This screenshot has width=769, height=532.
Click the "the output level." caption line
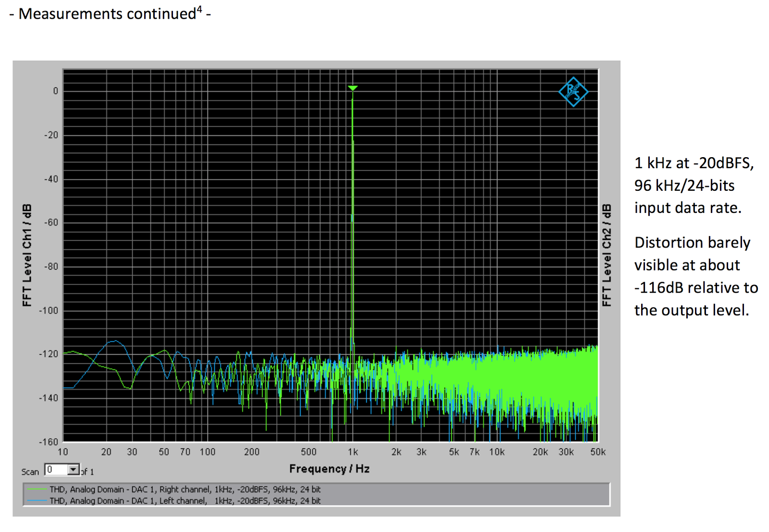click(x=692, y=310)
